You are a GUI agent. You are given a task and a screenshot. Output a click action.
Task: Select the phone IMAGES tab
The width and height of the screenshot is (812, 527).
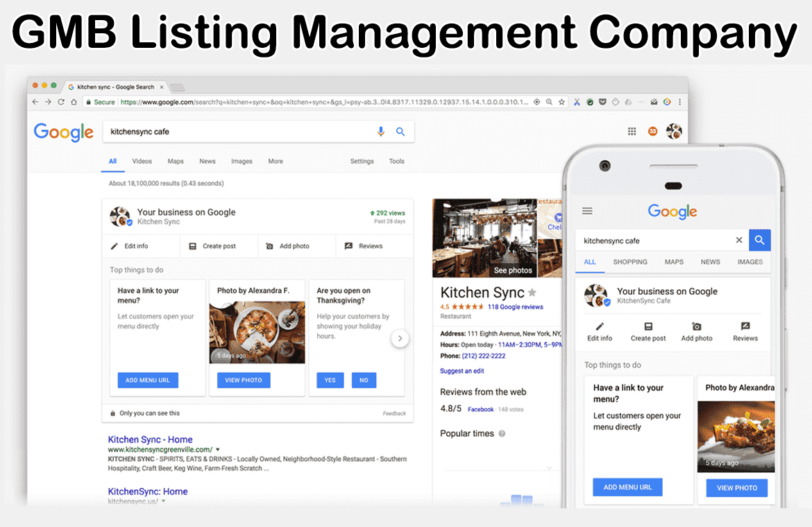pyautogui.click(x=750, y=261)
